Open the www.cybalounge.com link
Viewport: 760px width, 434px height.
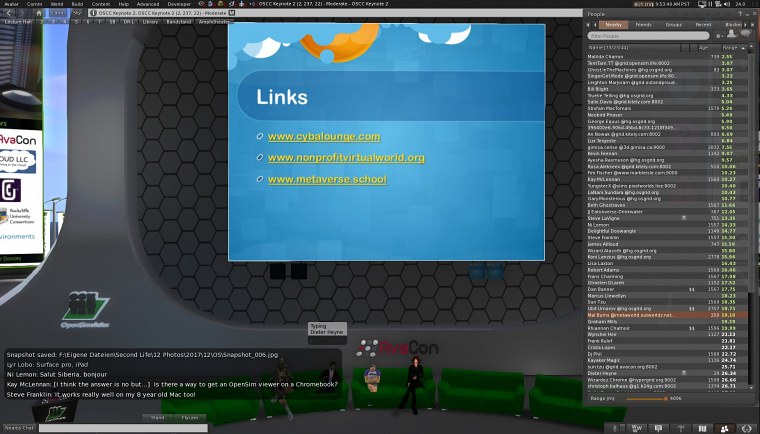click(324, 136)
